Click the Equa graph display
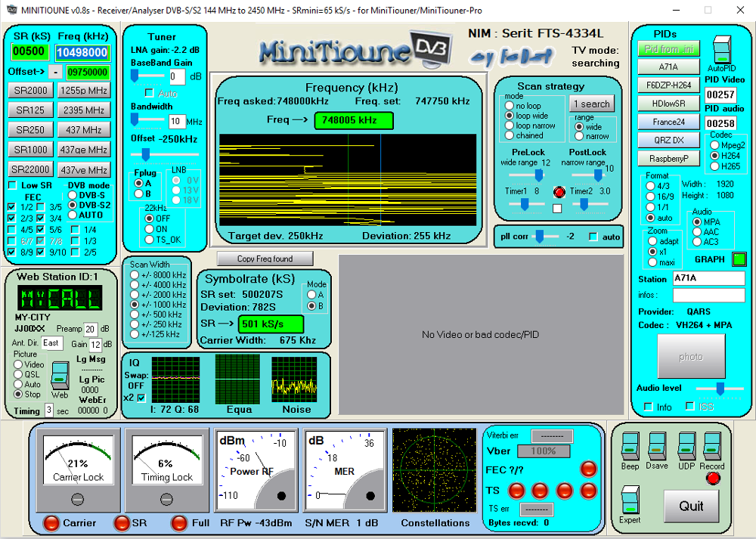The width and height of the screenshot is (756, 539). [237, 379]
